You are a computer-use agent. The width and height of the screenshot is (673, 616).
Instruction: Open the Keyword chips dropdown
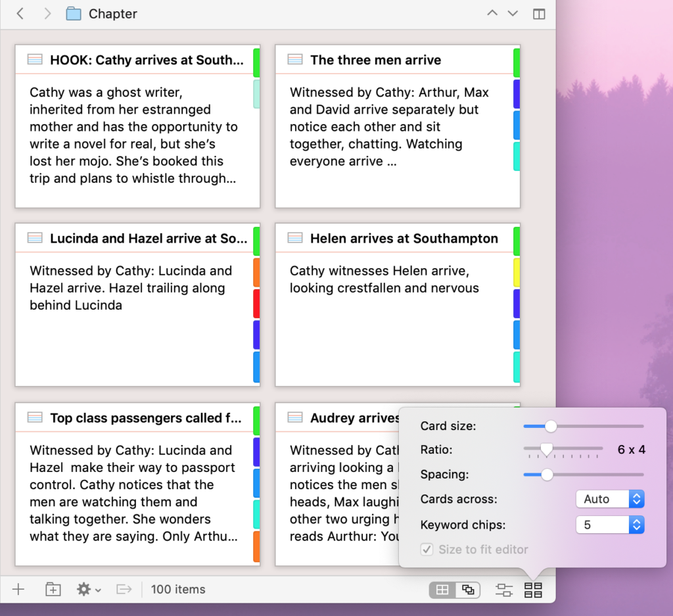[x=610, y=525]
